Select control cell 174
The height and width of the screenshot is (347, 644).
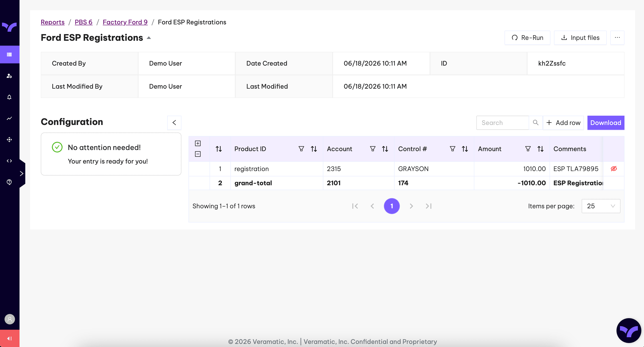tap(434, 183)
